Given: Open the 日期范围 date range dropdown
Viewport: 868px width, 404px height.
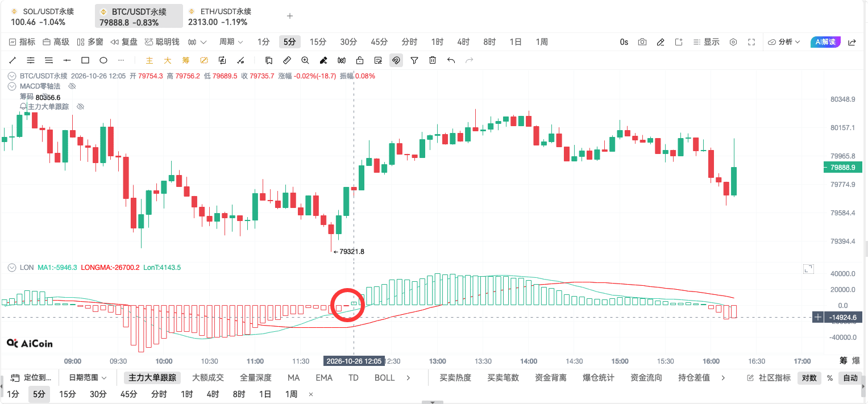Looking at the screenshot, I should coord(88,378).
